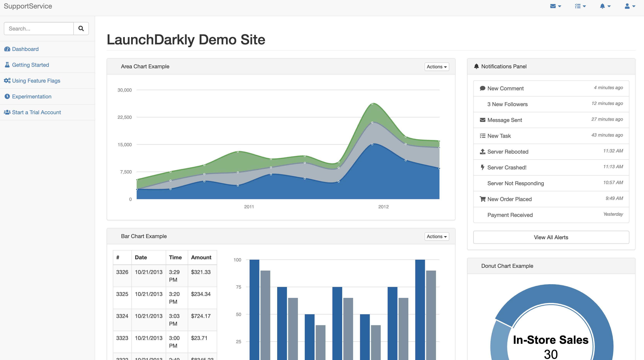Click the Time column header

pyautogui.click(x=177, y=257)
